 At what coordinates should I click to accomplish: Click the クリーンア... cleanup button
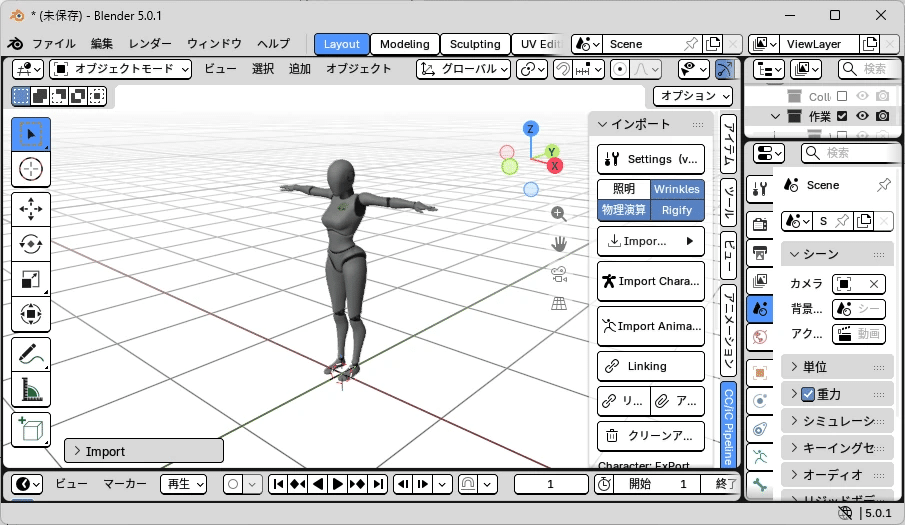[650, 436]
